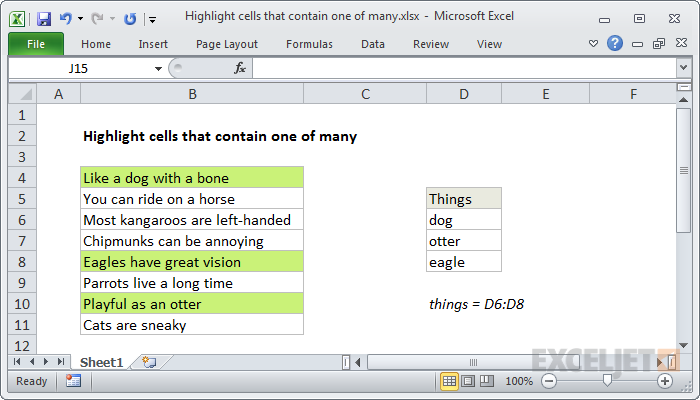The height and width of the screenshot is (400, 700).
Task: Select row 4 header
Action: (22, 178)
